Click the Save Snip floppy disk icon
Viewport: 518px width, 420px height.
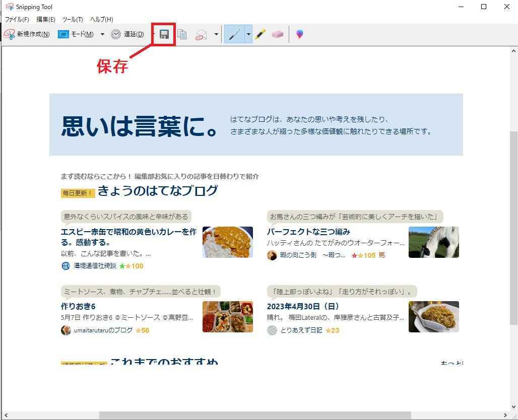pyautogui.click(x=164, y=34)
